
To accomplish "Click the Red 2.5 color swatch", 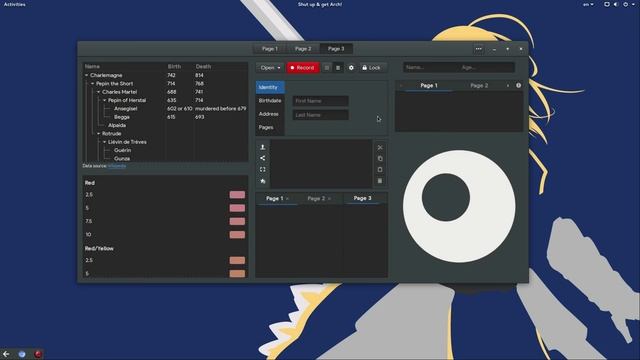I will point(237,195).
